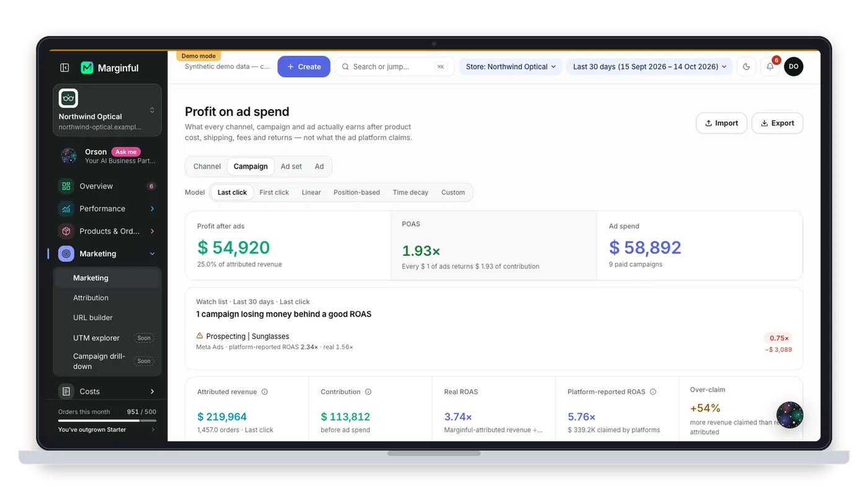Viewport: 868px width, 500px height.
Task: Select the Last click attribution model
Action: pyautogui.click(x=232, y=193)
